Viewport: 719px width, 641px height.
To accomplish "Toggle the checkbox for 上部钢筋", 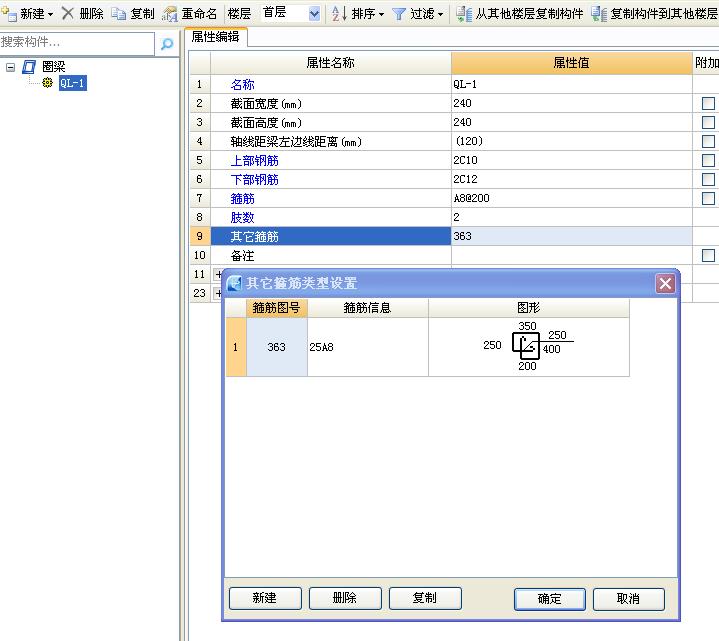I will pos(708,160).
